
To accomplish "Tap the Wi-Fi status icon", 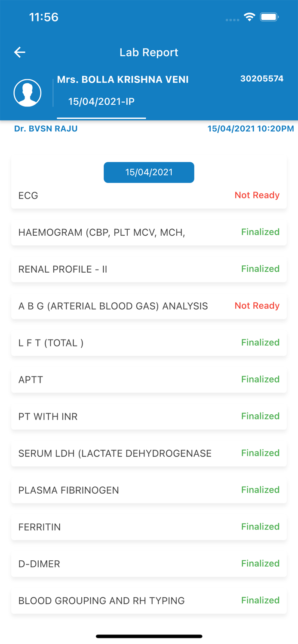I will [250, 18].
